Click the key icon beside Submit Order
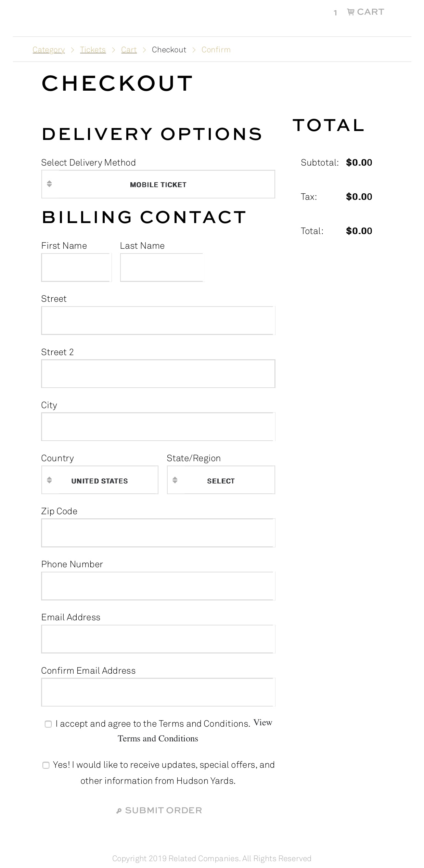This screenshot has height=868, width=424. coord(119,811)
